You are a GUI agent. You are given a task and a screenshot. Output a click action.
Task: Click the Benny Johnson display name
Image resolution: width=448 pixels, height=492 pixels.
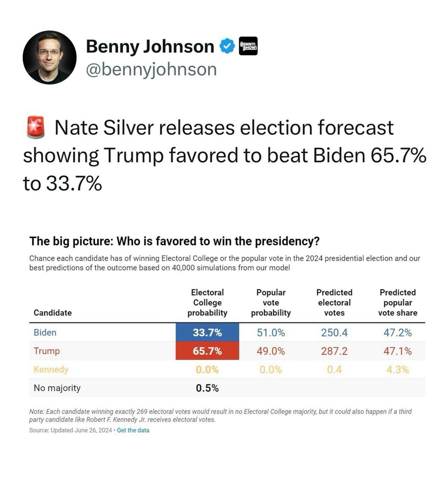click(x=150, y=46)
